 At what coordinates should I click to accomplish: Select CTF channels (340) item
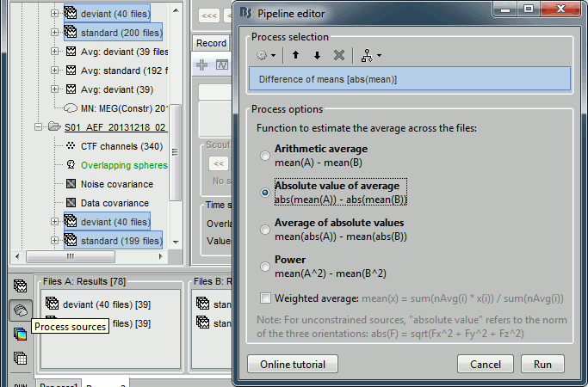click(121, 146)
